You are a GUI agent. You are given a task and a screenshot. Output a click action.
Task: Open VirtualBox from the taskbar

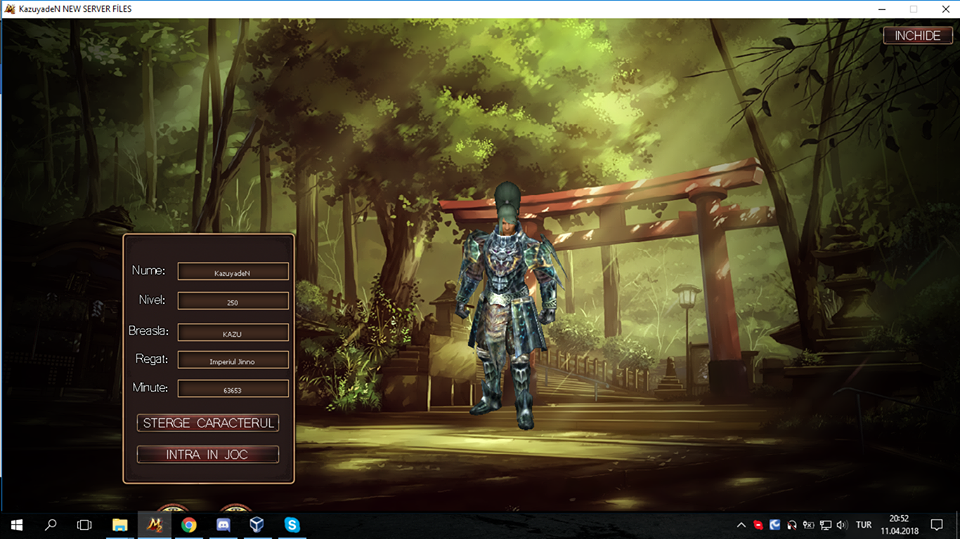257,525
